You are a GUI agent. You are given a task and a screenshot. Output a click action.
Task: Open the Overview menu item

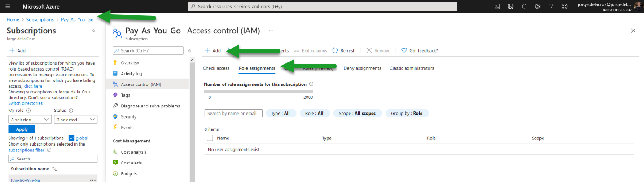130,63
